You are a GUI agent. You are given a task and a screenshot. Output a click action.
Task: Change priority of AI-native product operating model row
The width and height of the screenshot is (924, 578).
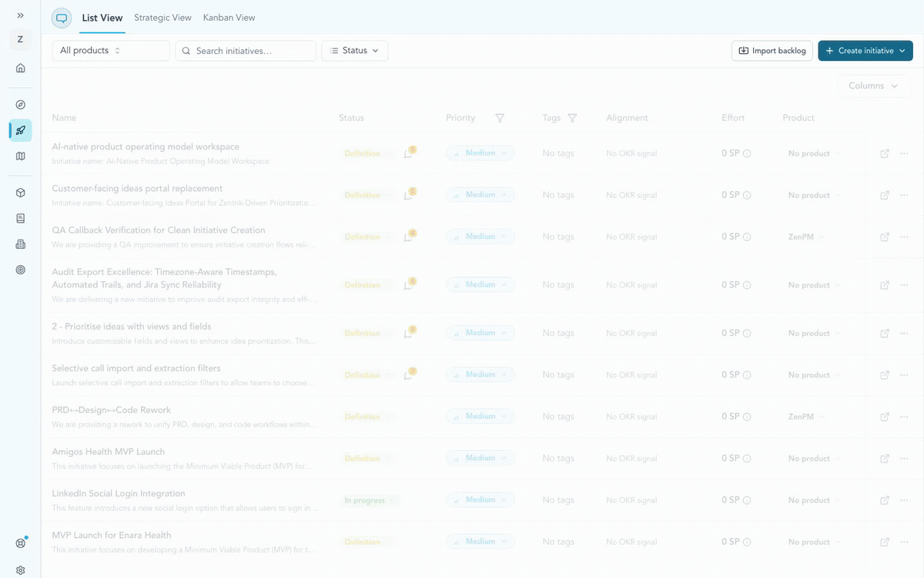pos(480,153)
